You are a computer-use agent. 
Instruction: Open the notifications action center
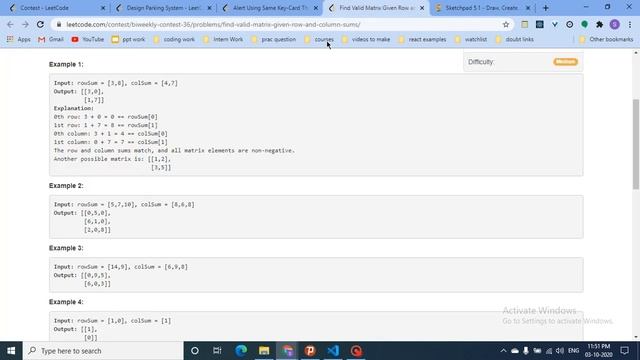point(624,351)
